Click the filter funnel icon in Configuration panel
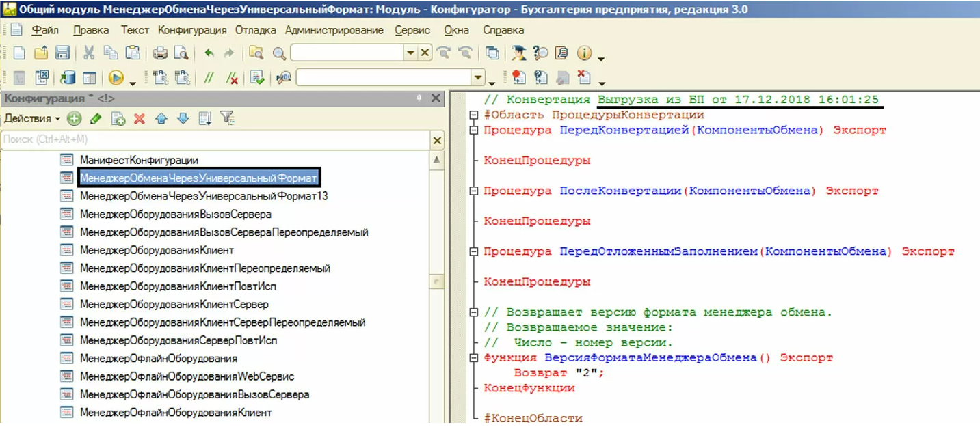The image size is (980, 427). (227, 119)
